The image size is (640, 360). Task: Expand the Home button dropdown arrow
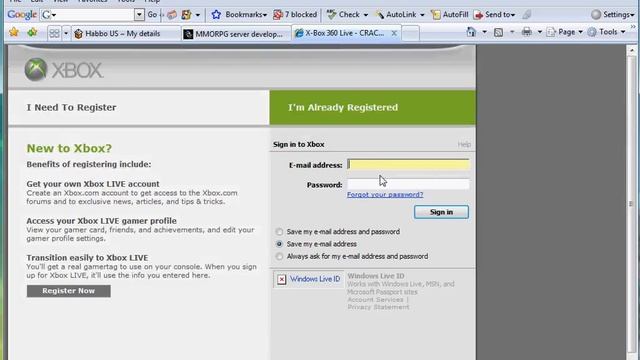[484, 32]
